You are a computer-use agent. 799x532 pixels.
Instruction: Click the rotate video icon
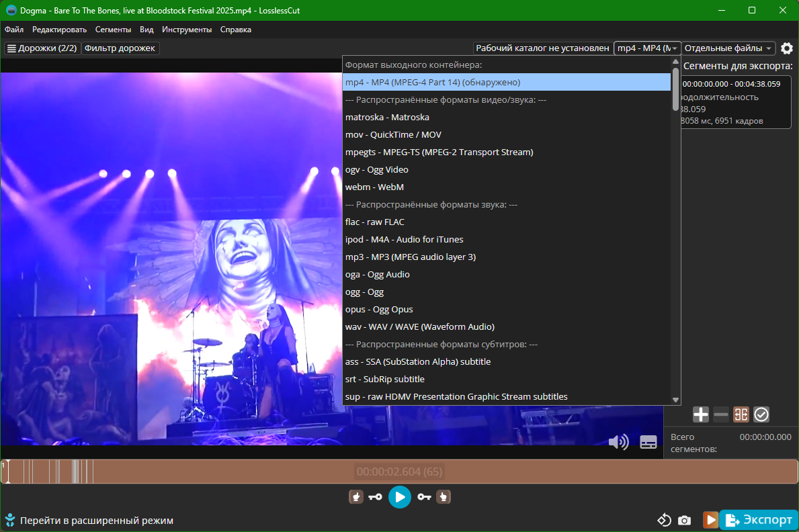664,520
